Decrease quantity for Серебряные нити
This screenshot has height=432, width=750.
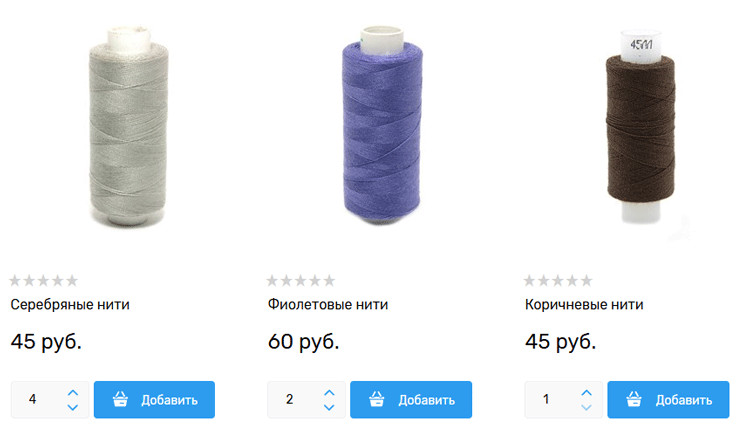pyautogui.click(x=73, y=407)
